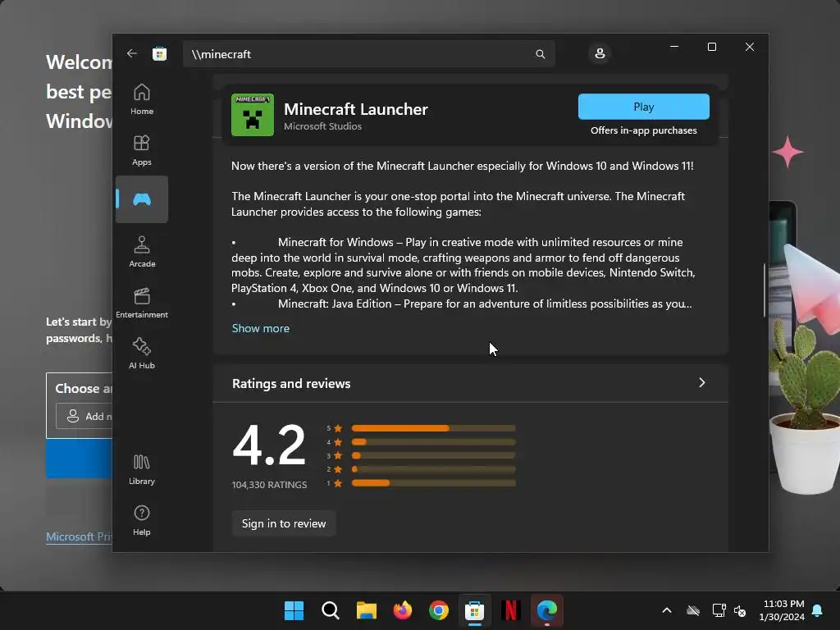Click the blue button in background Edge window

click(x=79, y=459)
